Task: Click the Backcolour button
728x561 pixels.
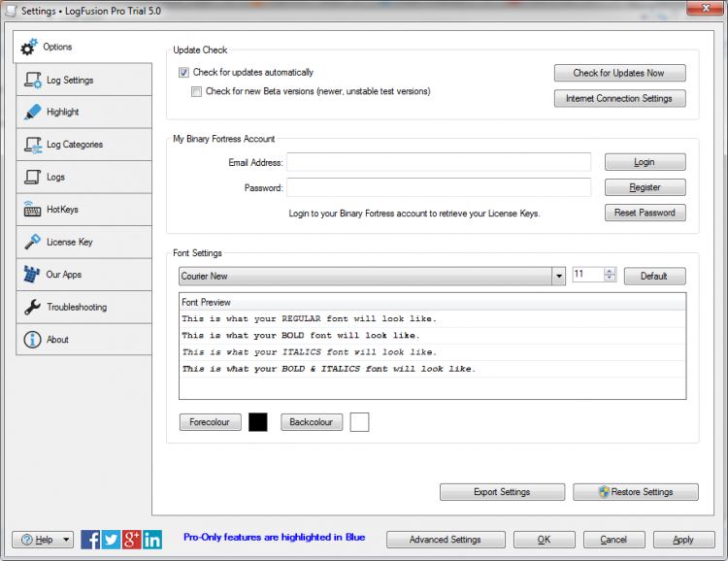Action: pyautogui.click(x=312, y=422)
